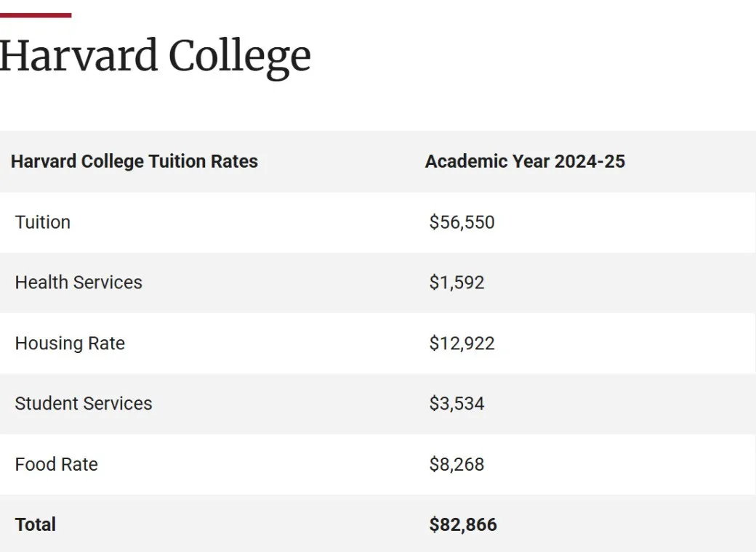Click the "Academic Year" words in the header
Image resolution: width=756 pixels, height=552 pixels.
486,161
